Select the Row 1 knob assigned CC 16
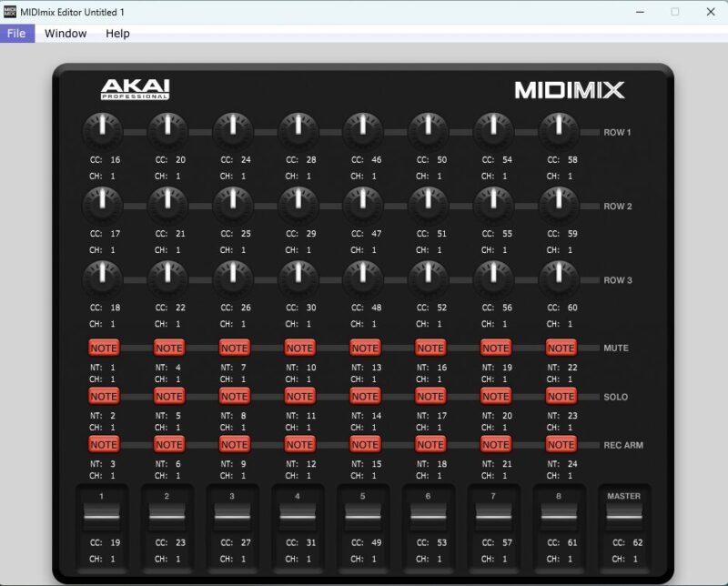Screen dimensions: 728x586 (102, 130)
